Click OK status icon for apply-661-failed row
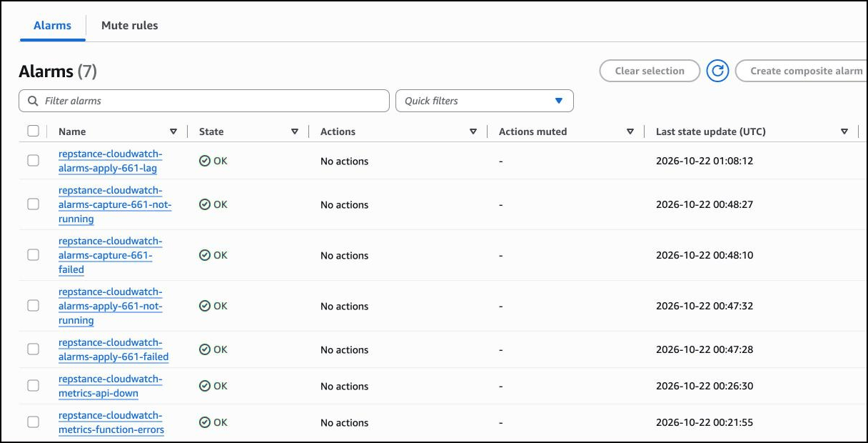Screen dimensions: 868x443 click(205, 349)
